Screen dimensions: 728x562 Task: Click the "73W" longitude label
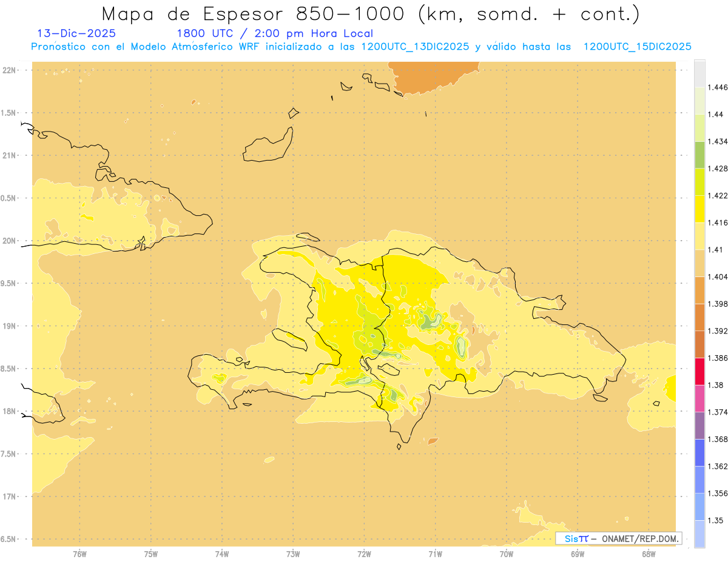pyautogui.click(x=293, y=554)
